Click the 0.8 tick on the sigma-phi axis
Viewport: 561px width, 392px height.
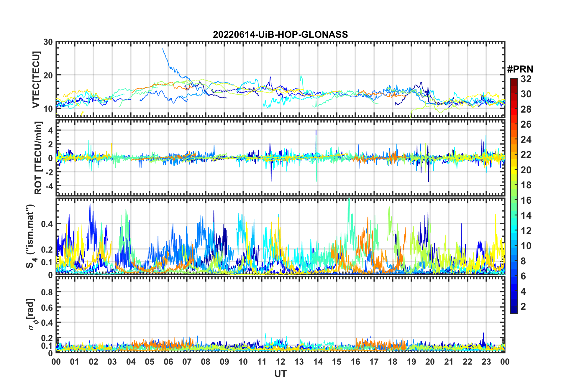tap(47, 292)
